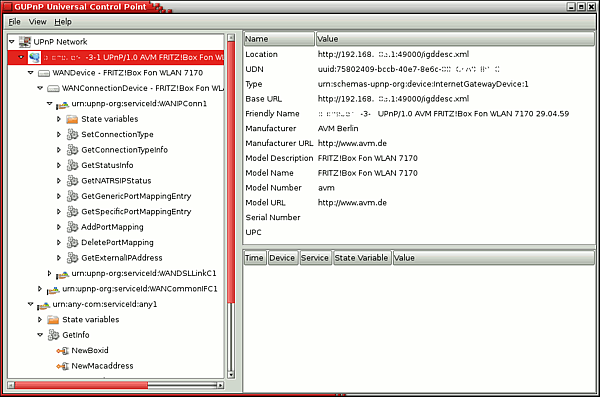Click the red horizontal scrollbar thumb of tree

coord(81,385)
